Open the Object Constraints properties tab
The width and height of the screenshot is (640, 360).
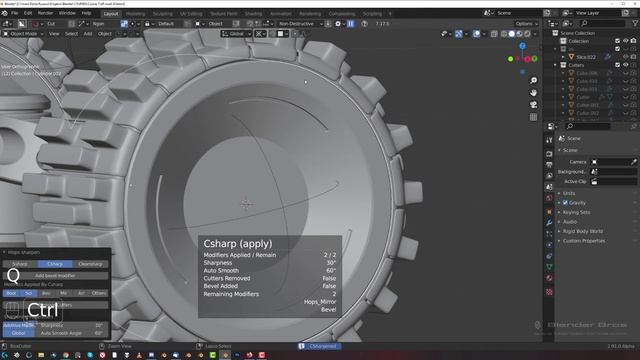coord(549,256)
